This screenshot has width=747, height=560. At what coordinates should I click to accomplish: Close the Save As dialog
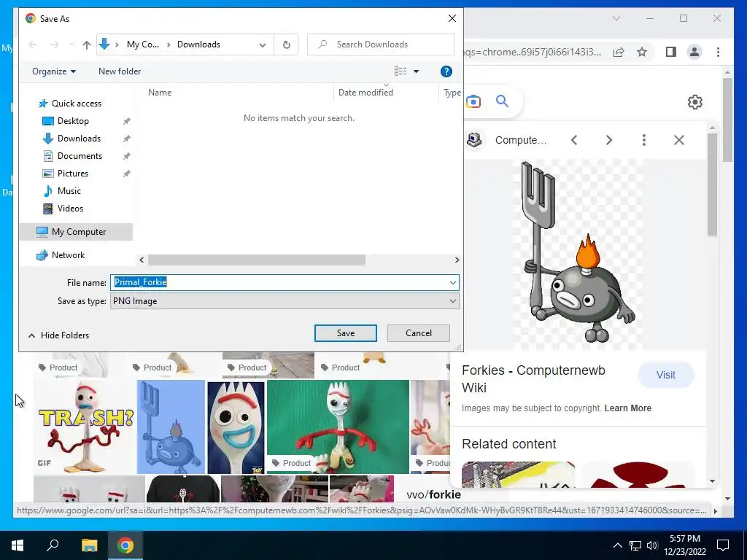click(x=452, y=18)
